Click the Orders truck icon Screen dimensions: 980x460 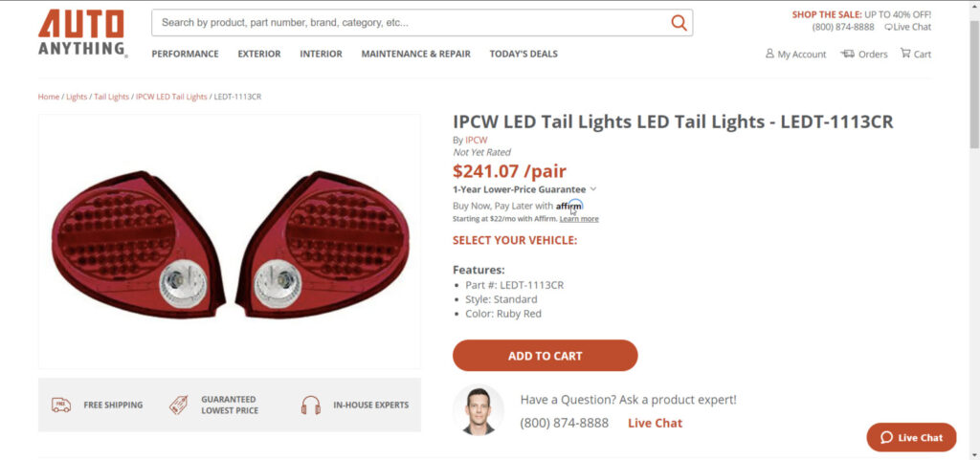pos(847,54)
